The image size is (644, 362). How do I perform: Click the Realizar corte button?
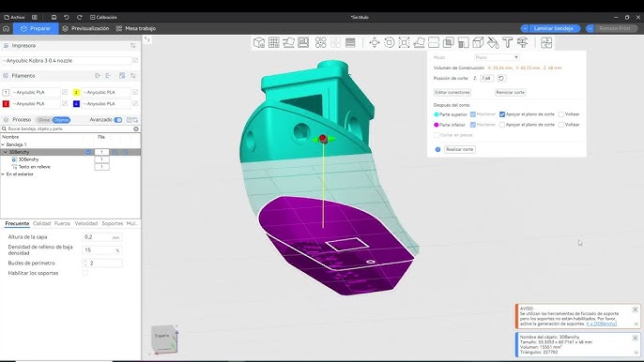pyautogui.click(x=460, y=149)
